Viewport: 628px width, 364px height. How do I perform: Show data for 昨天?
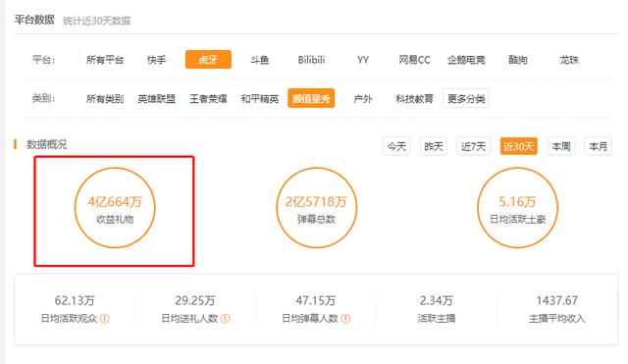tap(434, 146)
